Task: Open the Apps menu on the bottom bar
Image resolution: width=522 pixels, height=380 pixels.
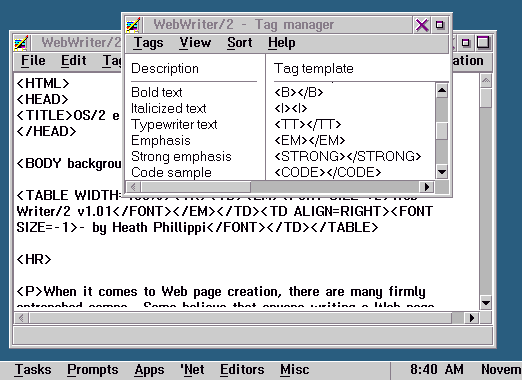Action: (x=149, y=370)
